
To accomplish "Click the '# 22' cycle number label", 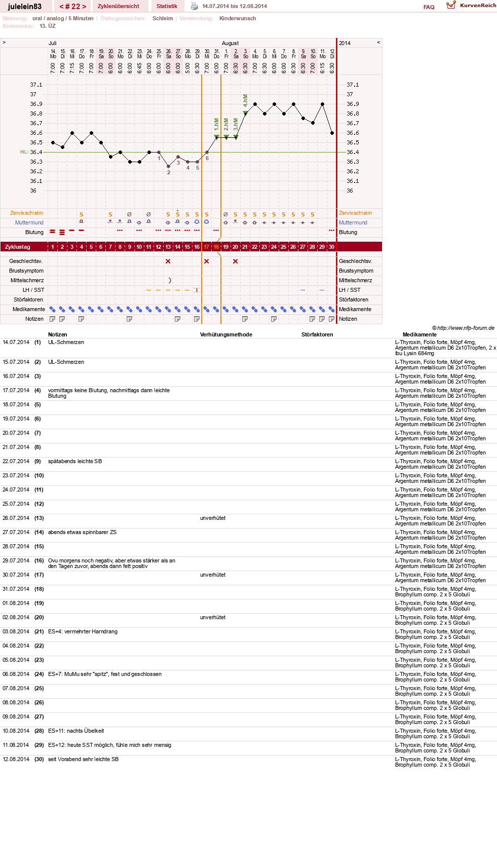I will (x=72, y=7).
